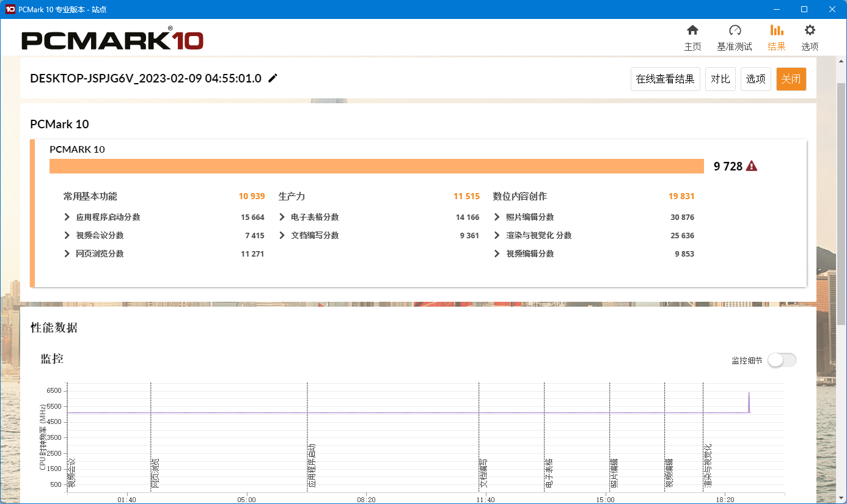
Task: Click the orange 关闭 button
Action: 791,79
